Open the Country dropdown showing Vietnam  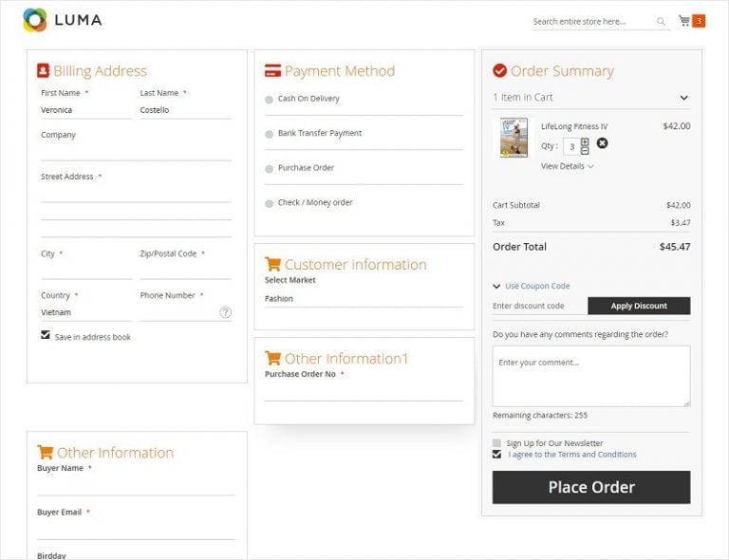(85, 312)
